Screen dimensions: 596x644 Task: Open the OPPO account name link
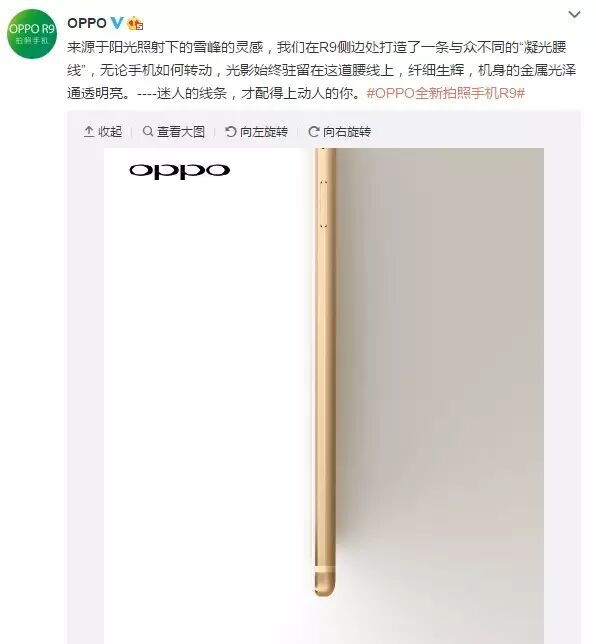(87, 23)
